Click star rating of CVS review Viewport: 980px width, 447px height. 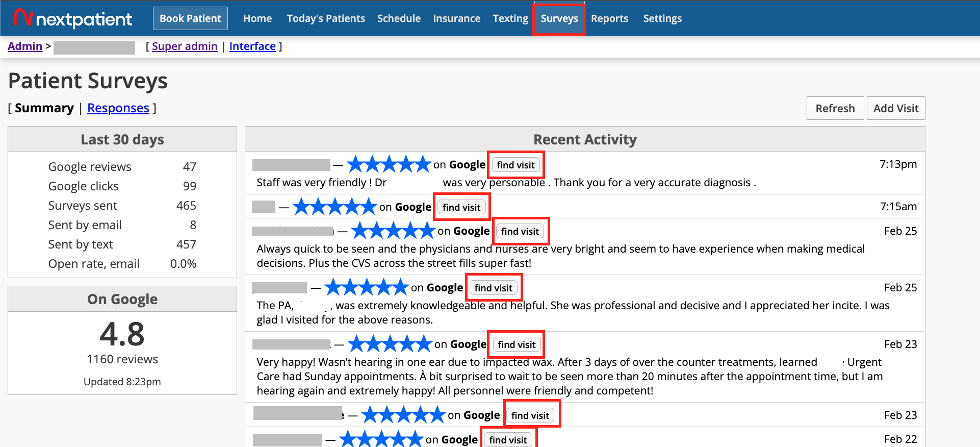coord(393,231)
